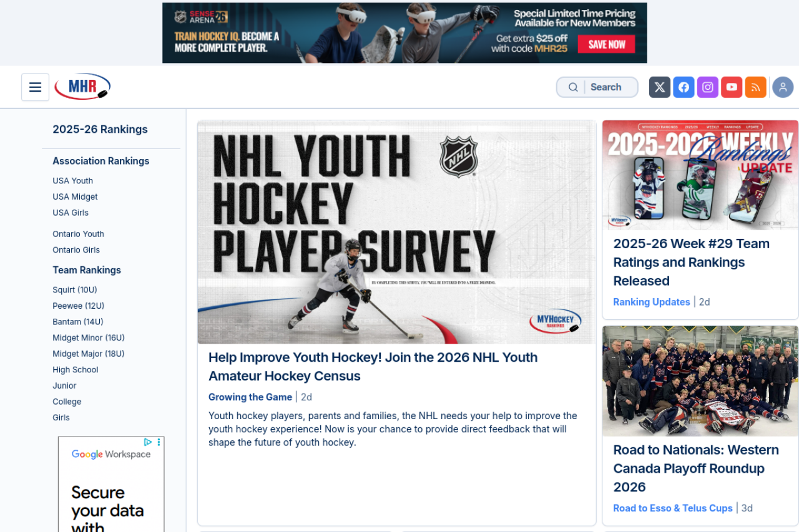Click the MHR logo

pos(82,87)
